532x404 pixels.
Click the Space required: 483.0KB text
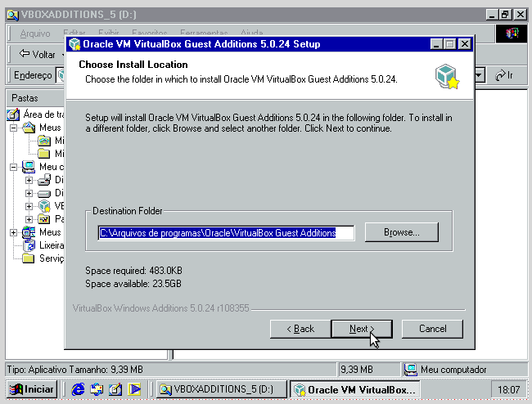coord(133,271)
